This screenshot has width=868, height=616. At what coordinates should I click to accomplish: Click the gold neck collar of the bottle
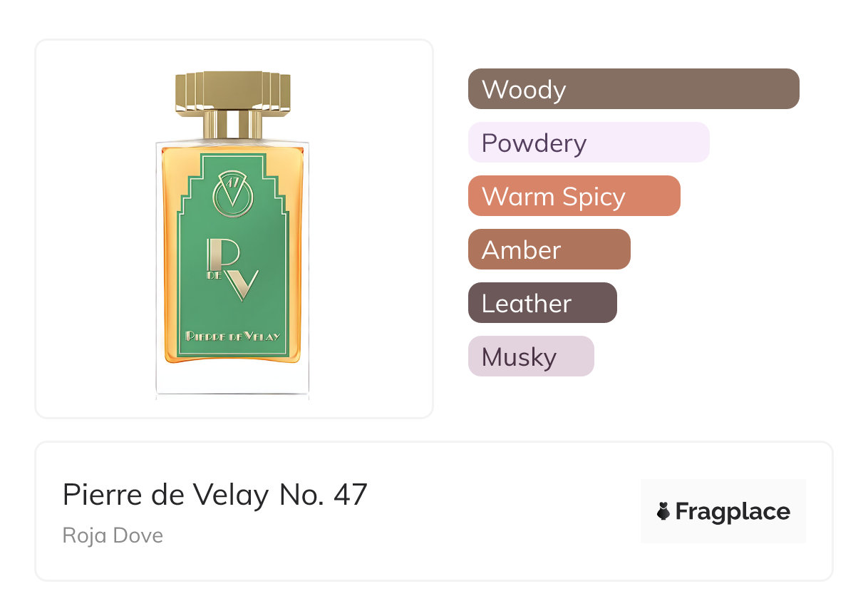click(x=232, y=125)
